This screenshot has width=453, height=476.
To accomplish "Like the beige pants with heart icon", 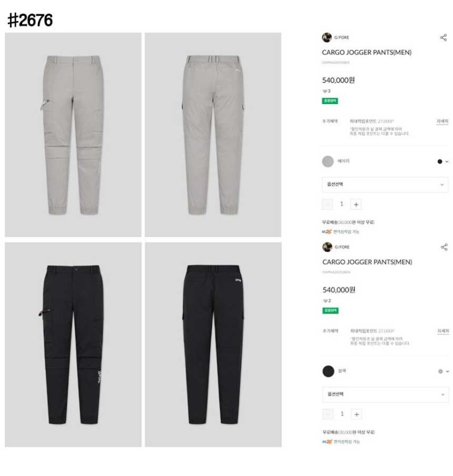I will tap(324, 91).
